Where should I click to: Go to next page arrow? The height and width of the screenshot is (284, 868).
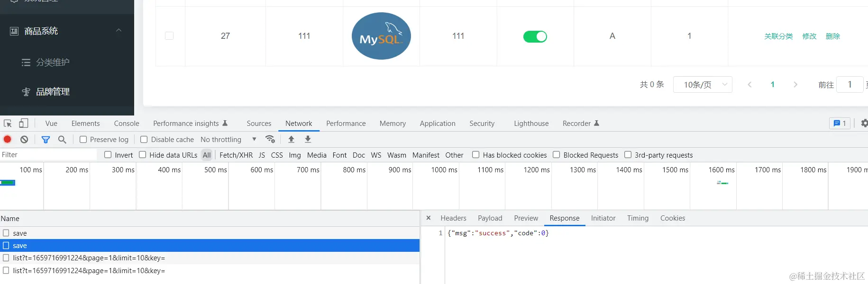pyautogui.click(x=795, y=84)
